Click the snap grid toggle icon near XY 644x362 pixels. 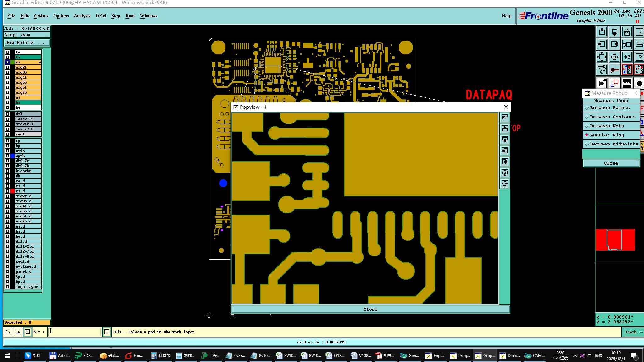tap(28, 332)
